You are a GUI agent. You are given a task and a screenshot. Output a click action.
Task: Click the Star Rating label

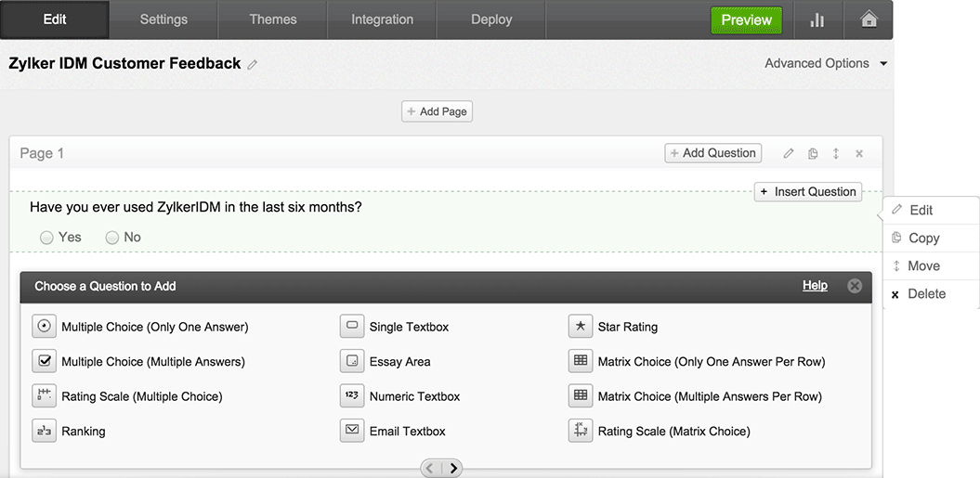coord(628,327)
